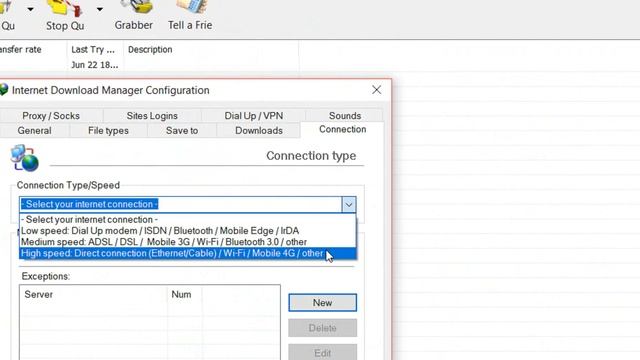Choose Low speed: Dial Up modem option

click(x=188, y=231)
